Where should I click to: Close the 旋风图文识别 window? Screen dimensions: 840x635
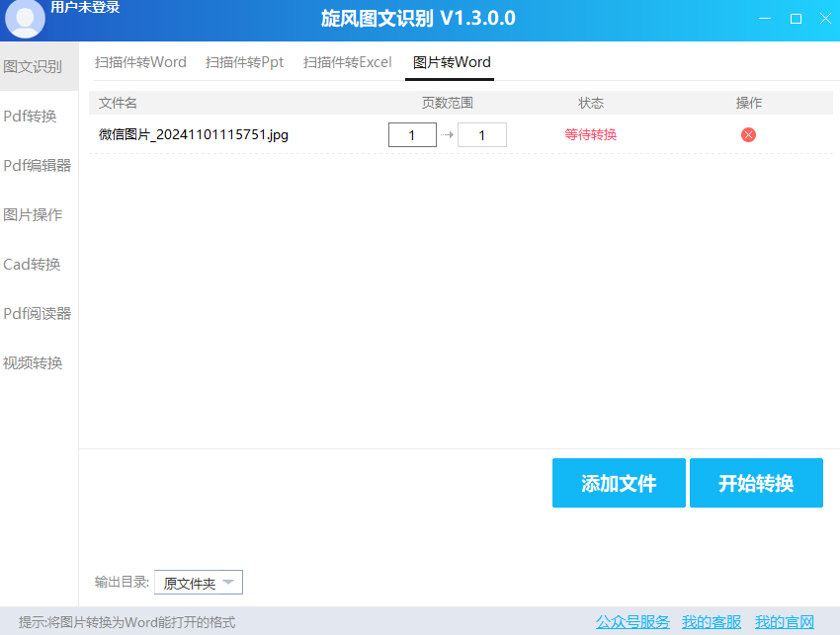tap(825, 19)
